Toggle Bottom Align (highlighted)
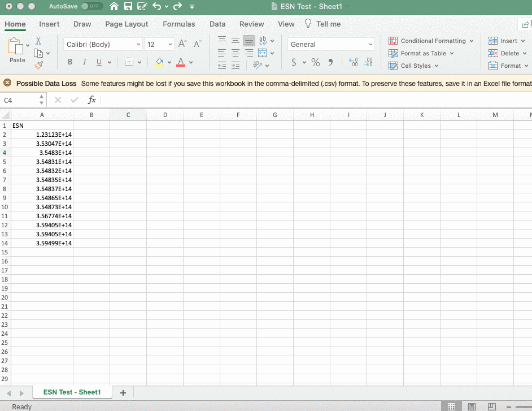This screenshot has height=411, width=532. pos(249,41)
